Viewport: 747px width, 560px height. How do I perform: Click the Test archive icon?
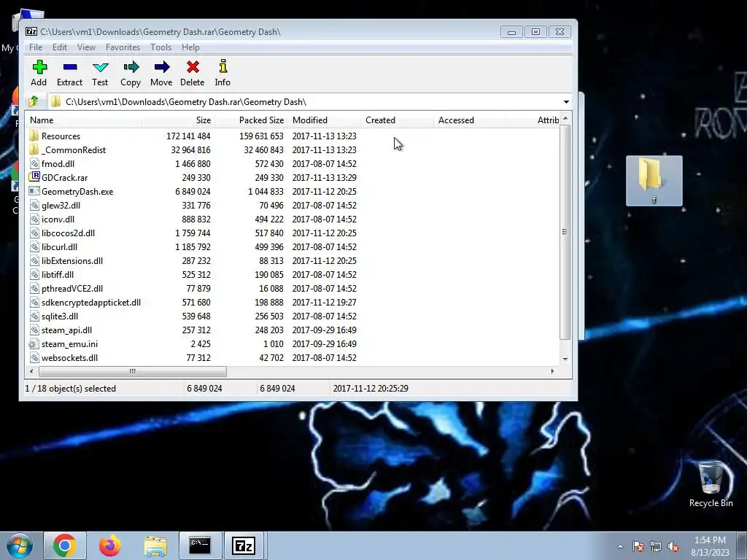click(101, 67)
